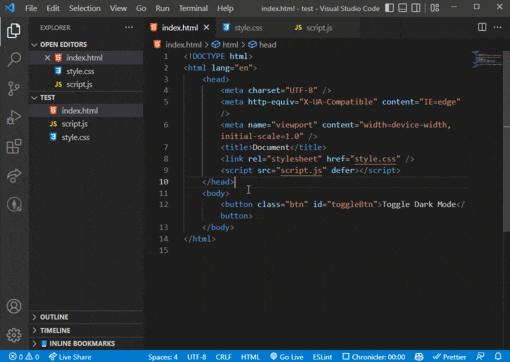Toggle Panel layout icon

(x=402, y=8)
